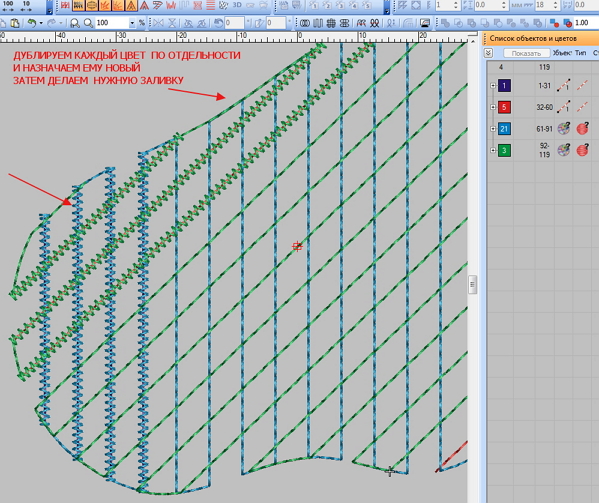The height and width of the screenshot is (503, 599).
Task: Expand color 3 object group
Action: (493, 150)
